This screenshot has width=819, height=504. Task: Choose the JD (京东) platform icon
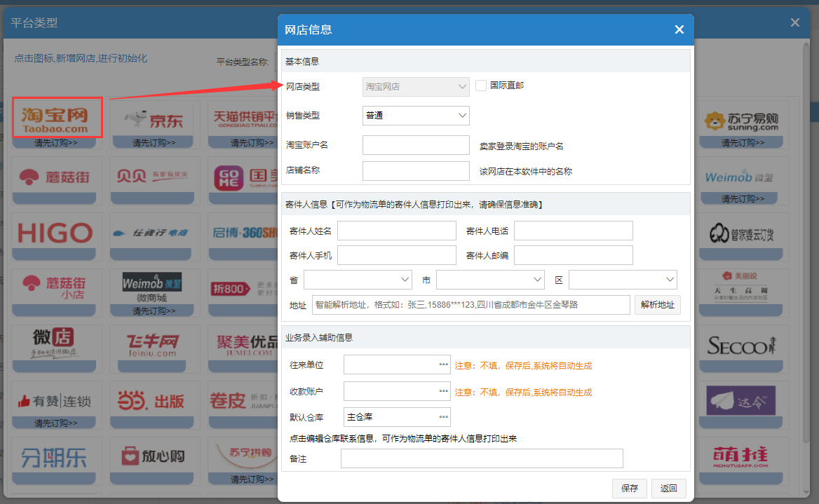point(152,120)
